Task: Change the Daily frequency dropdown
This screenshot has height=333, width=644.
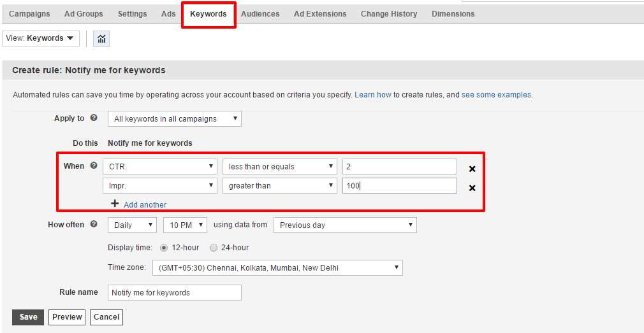Action: coord(132,225)
